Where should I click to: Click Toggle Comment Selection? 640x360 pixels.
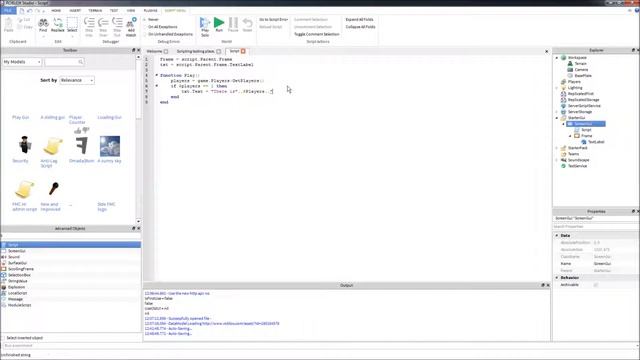[317, 34]
